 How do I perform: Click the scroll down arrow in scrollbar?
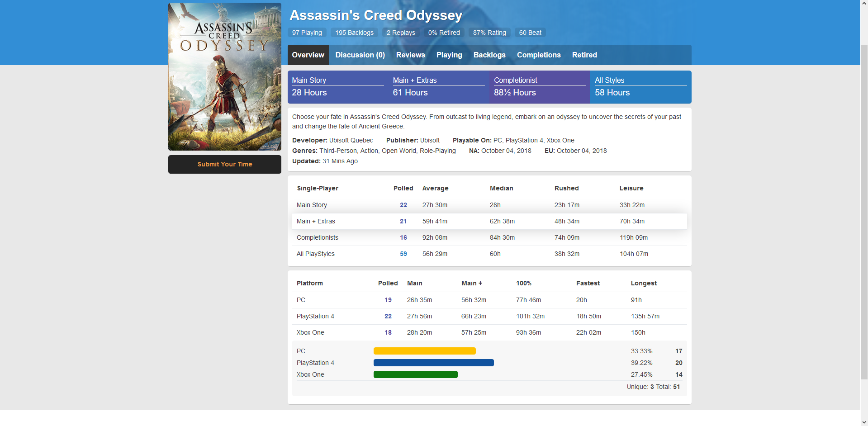coord(864,422)
